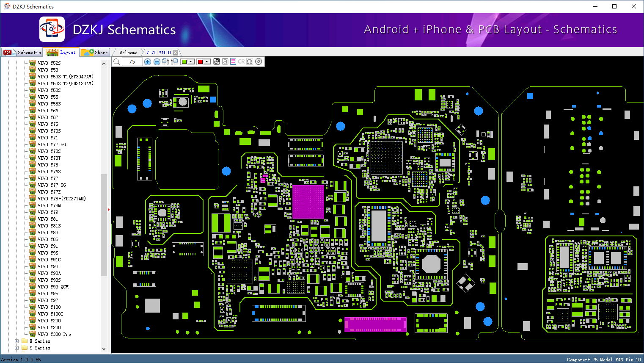Screen dimensions: 644x363
Task: Click PADS icon of VIVO Y52S entry
Action: [x=33, y=63]
